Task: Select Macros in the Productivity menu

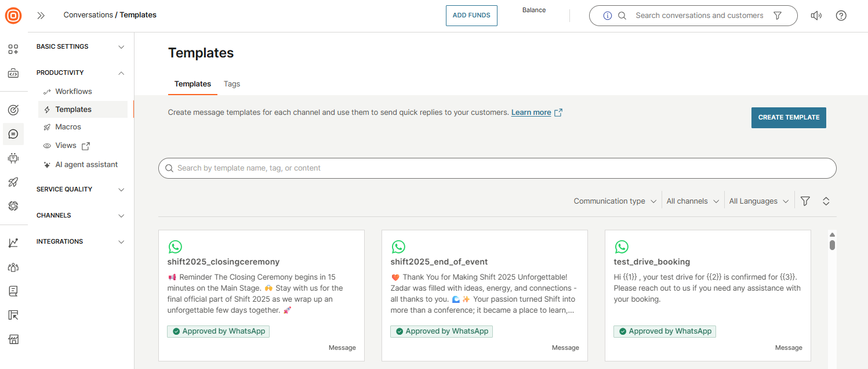Action: click(68, 127)
